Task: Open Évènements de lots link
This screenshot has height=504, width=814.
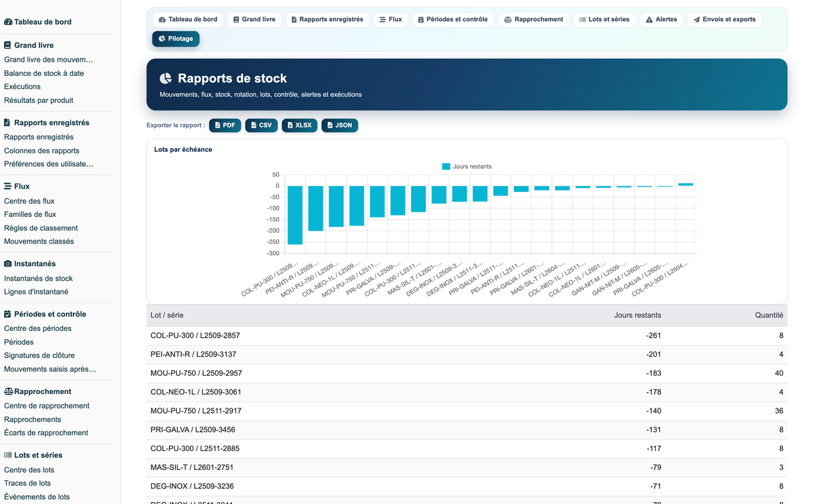Action: tap(37, 497)
